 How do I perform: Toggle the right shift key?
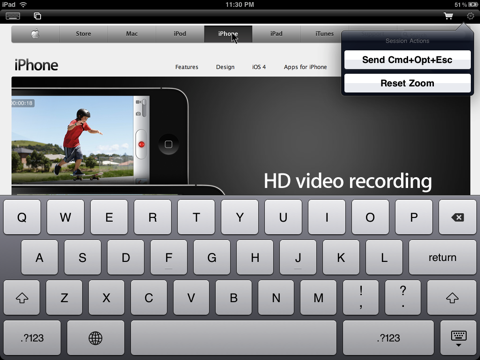[x=452, y=298]
